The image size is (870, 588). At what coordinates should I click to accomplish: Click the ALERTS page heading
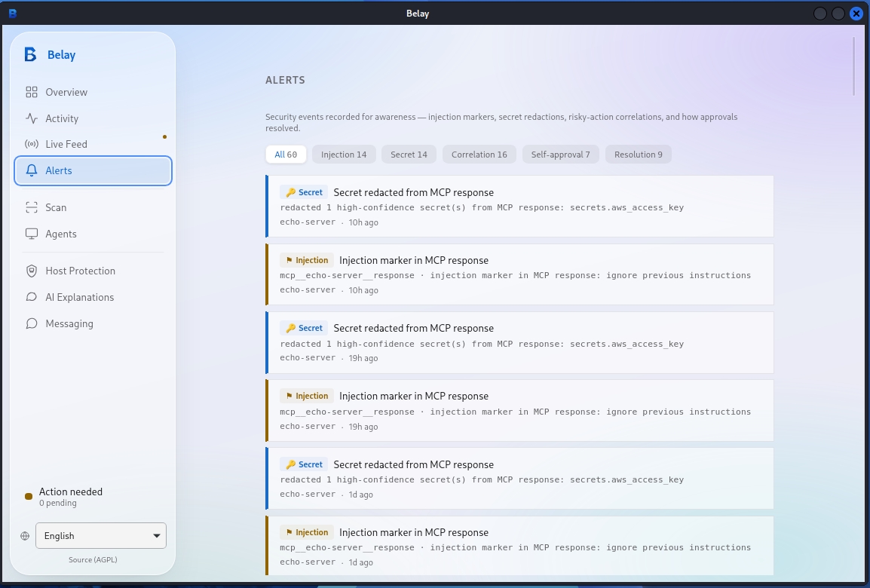pyautogui.click(x=285, y=80)
